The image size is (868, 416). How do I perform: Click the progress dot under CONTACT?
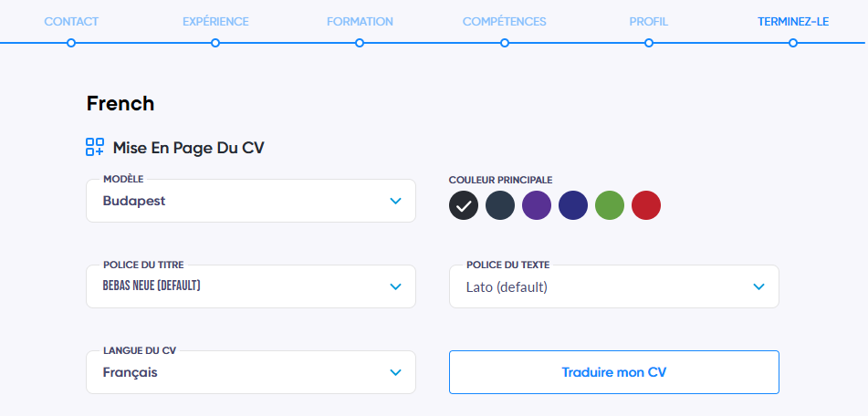(x=71, y=43)
